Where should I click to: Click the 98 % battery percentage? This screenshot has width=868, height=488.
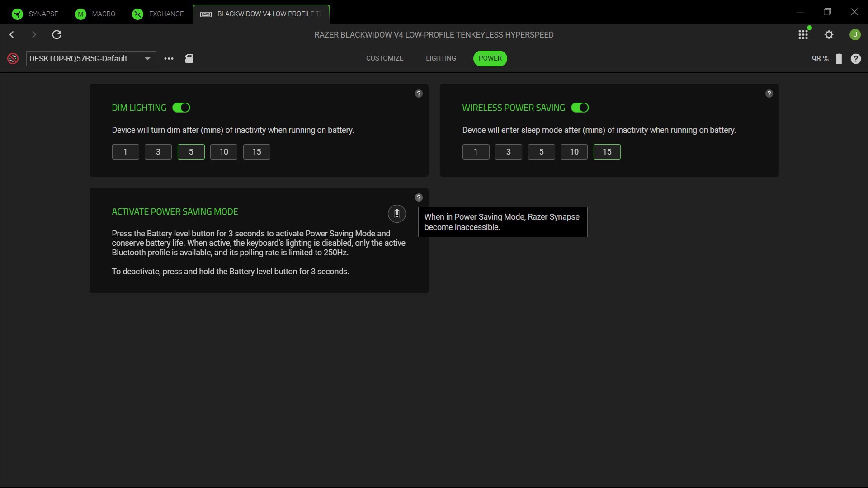tap(820, 59)
